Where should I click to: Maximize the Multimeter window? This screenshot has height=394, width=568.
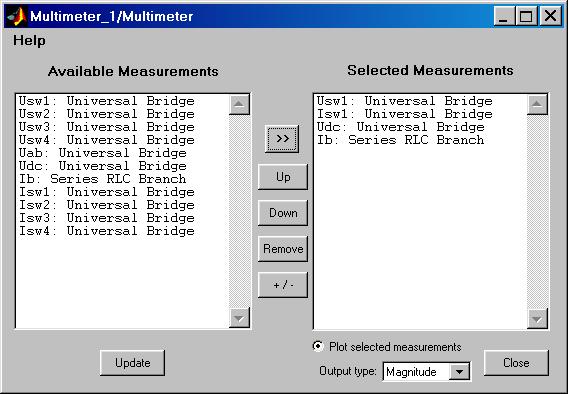tap(526, 16)
